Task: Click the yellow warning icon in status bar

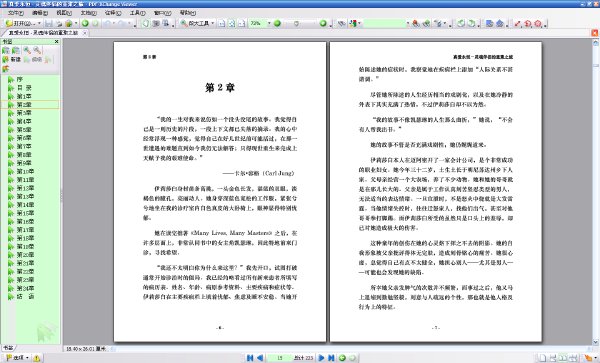Action: point(37,358)
